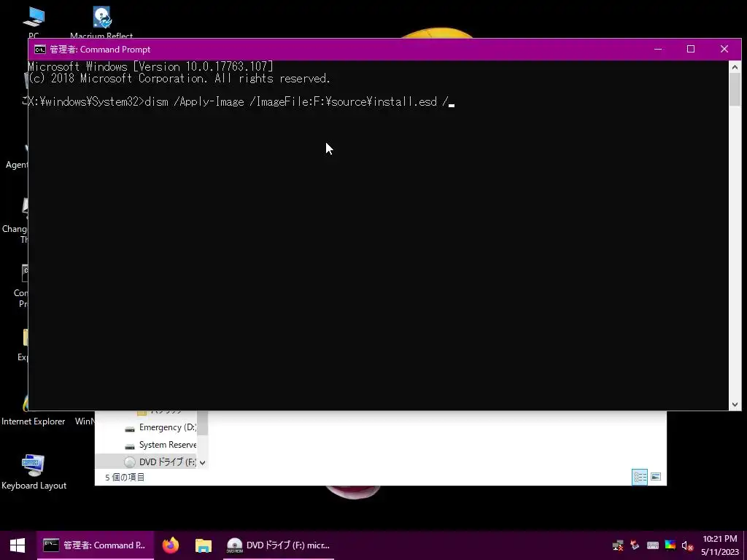Click Command Prompt scrollbar down arrow
Viewport: 747px width, 560px height.
click(x=735, y=404)
